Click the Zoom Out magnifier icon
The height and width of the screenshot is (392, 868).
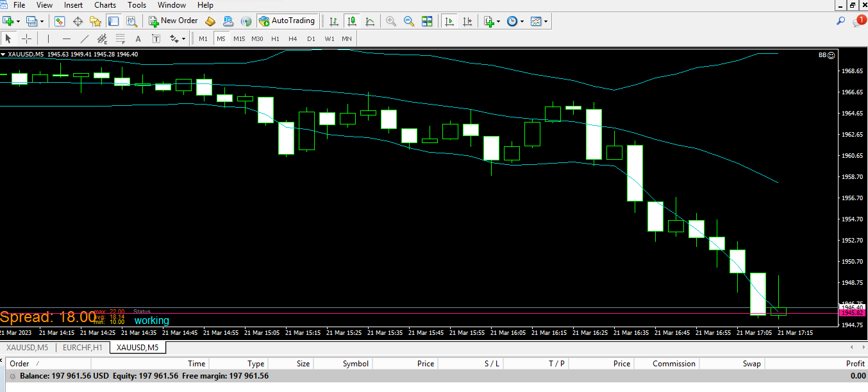click(x=409, y=21)
